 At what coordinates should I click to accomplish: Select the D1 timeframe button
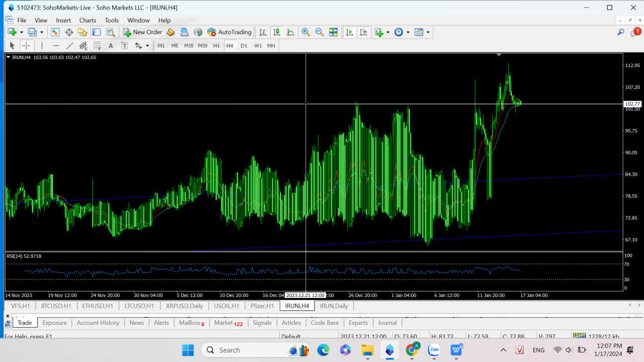point(243,46)
